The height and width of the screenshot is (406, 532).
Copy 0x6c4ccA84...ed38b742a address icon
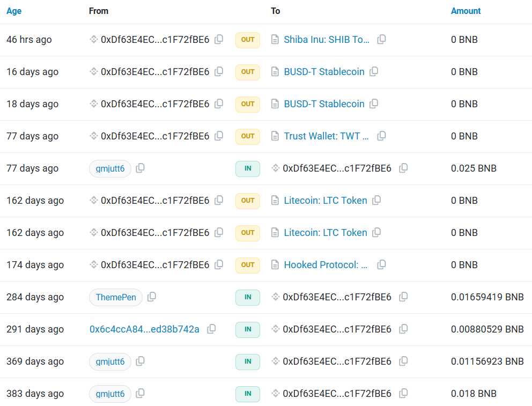click(x=211, y=329)
